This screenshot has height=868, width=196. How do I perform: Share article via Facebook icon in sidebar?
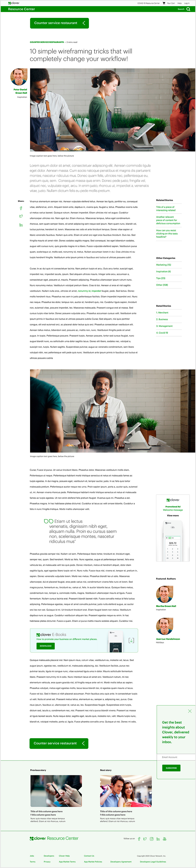click(21, 208)
